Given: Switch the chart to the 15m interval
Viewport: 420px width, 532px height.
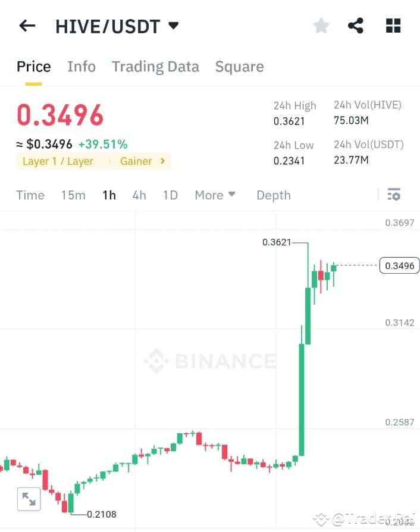Looking at the screenshot, I should pyautogui.click(x=73, y=195).
